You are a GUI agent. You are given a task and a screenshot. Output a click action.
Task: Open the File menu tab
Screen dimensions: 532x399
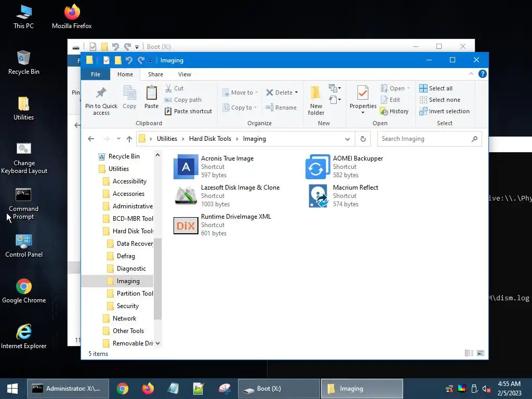click(x=96, y=74)
